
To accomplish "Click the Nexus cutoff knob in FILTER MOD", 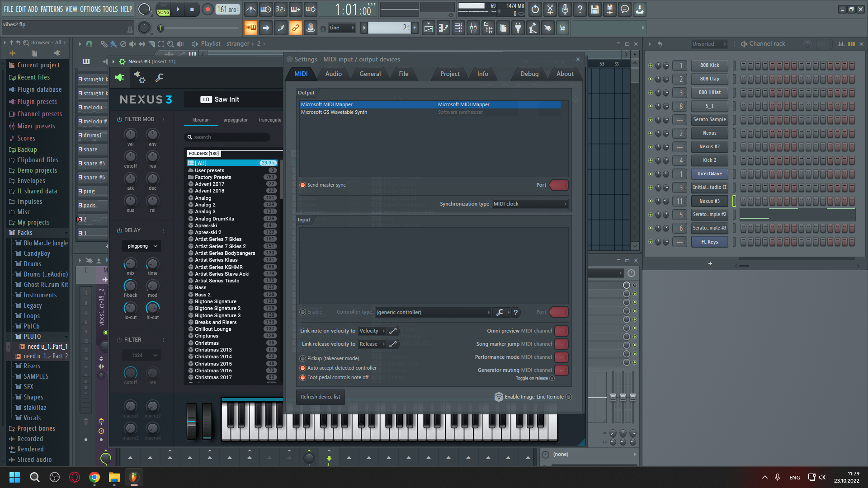I will (x=131, y=157).
